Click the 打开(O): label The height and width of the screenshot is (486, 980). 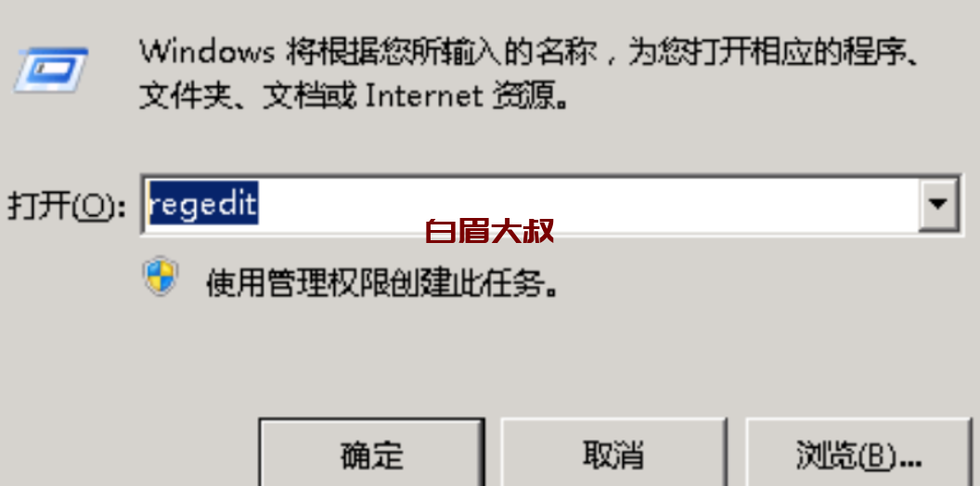pos(66,206)
